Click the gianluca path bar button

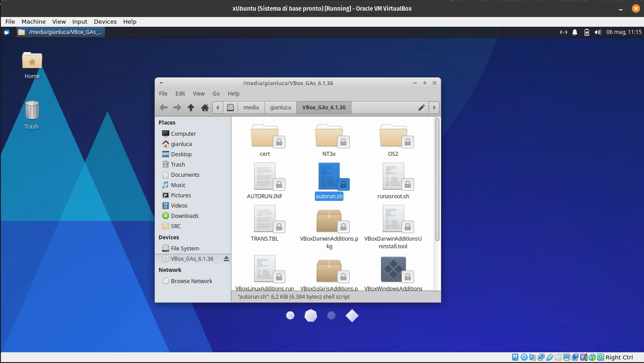click(x=280, y=108)
